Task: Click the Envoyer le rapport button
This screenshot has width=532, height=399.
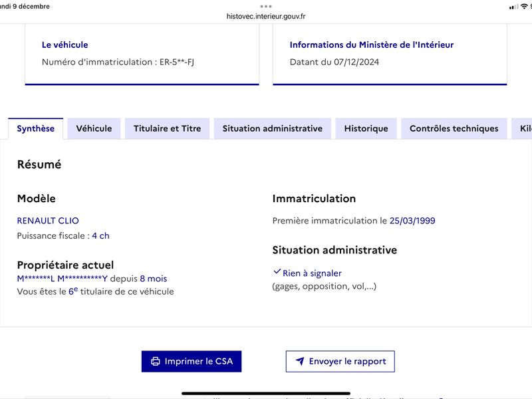Action: point(340,361)
